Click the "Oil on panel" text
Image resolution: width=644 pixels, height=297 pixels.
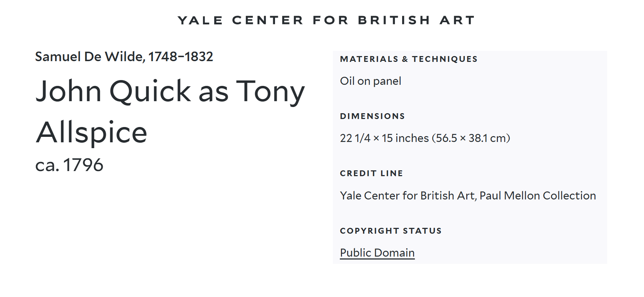370,81
